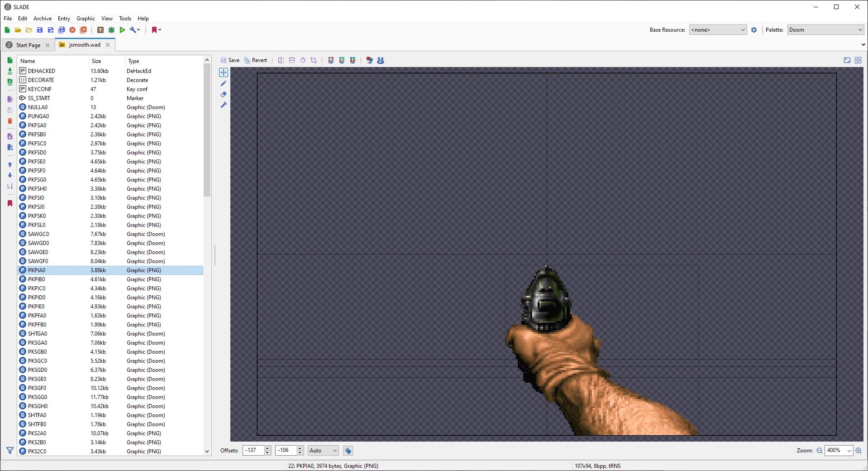This screenshot has height=471, width=868.
Task: Click the New Entry icon in the sidebar
Action: click(x=10, y=60)
